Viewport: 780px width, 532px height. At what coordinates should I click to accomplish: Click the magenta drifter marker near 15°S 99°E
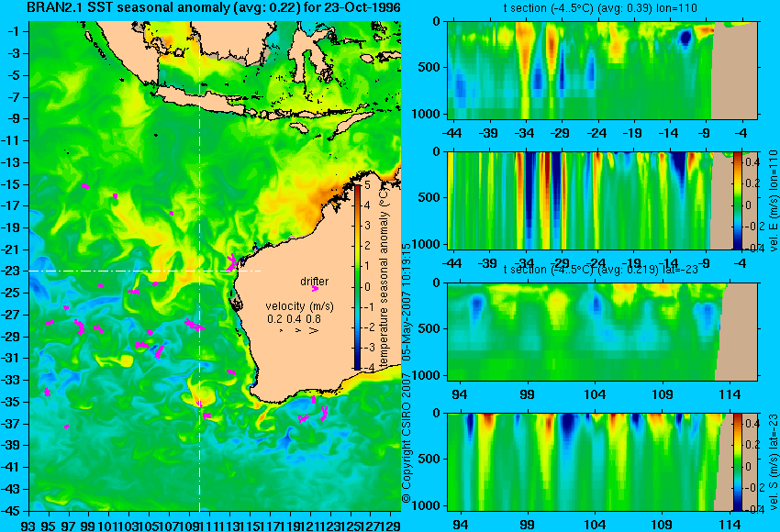pyautogui.click(x=85, y=186)
